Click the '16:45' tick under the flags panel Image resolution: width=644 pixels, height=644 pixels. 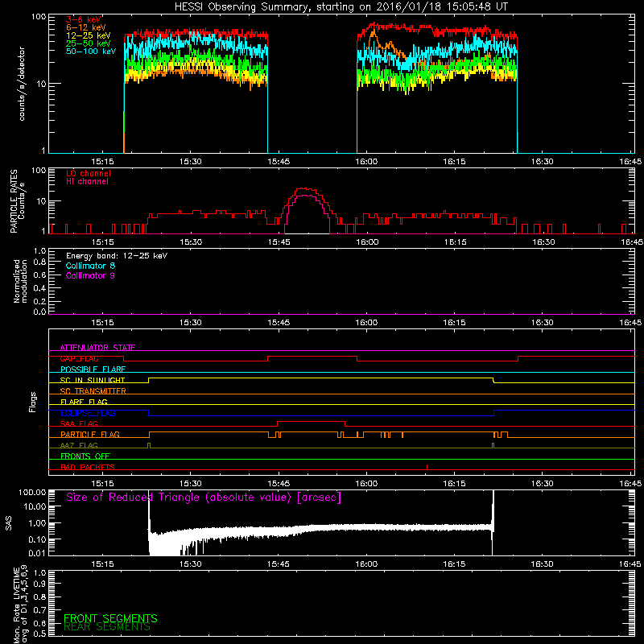[x=630, y=484]
